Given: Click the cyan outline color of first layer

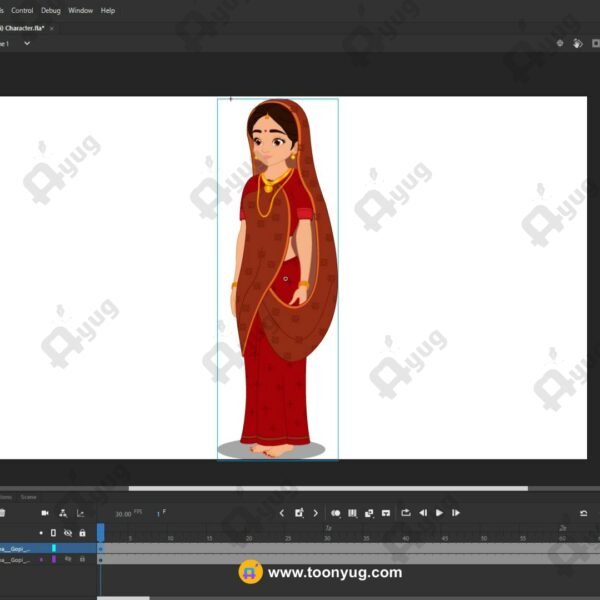Looking at the screenshot, I should 54,548.
